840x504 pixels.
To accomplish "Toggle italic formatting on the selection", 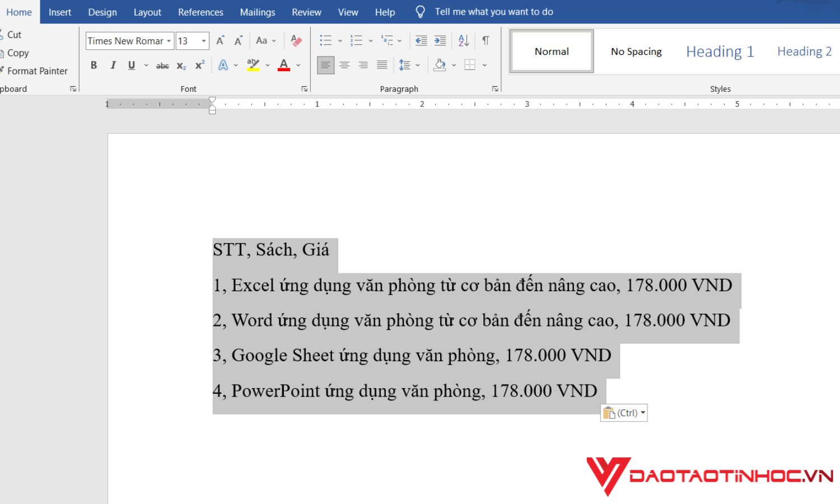I will click(113, 65).
